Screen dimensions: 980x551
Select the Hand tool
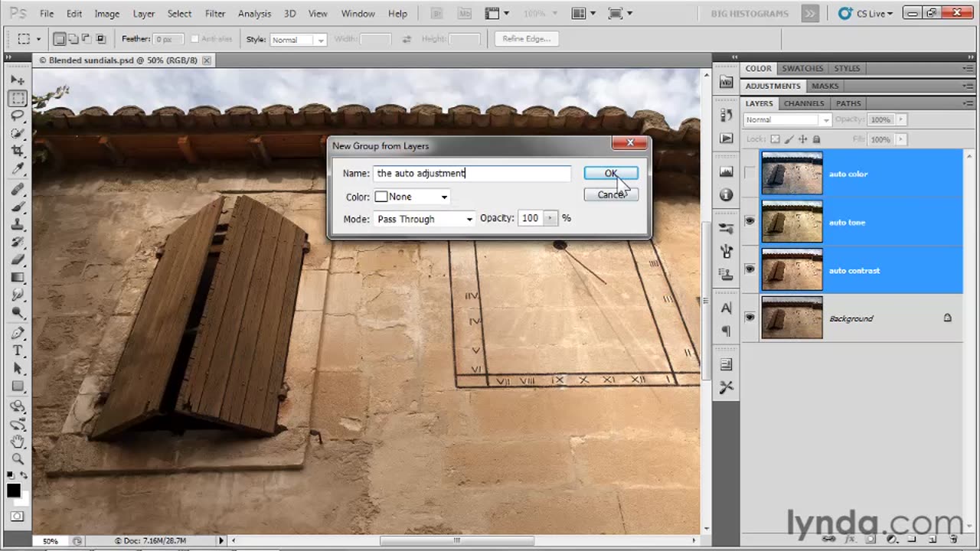point(18,442)
